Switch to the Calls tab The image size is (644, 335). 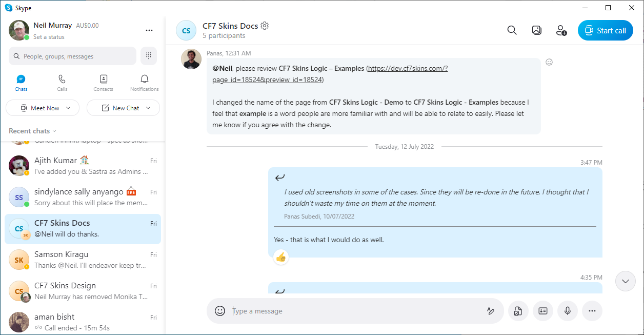[62, 82]
